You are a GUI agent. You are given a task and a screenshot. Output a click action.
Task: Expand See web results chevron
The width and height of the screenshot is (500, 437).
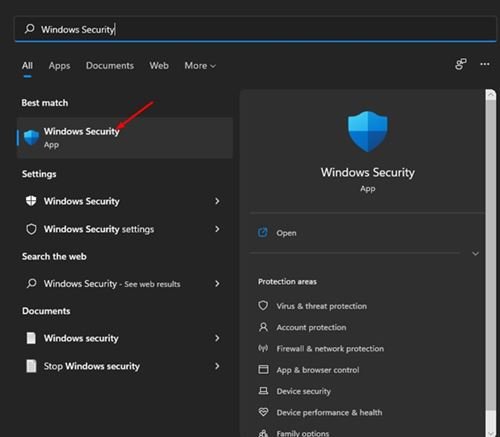217,284
